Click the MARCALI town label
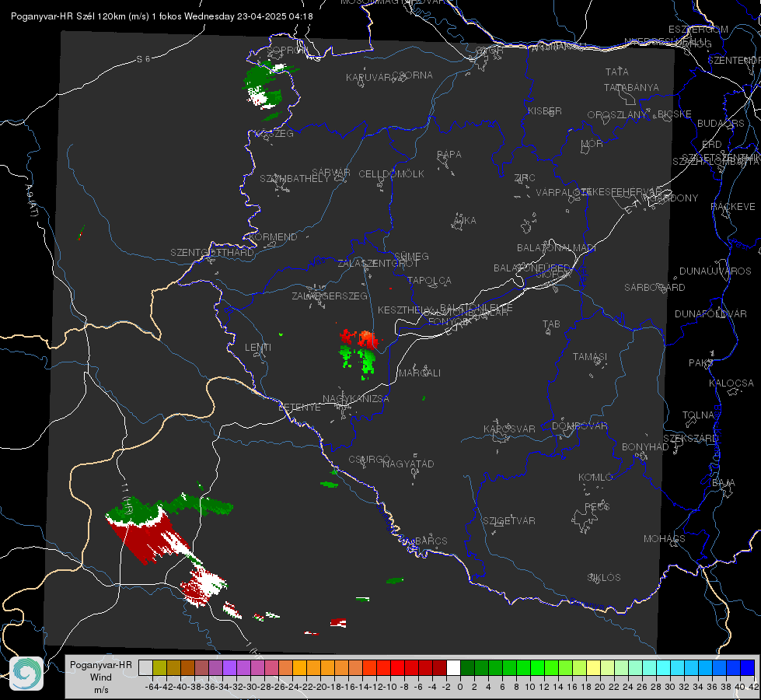Viewport: 761px width, 700px height. click(x=419, y=373)
